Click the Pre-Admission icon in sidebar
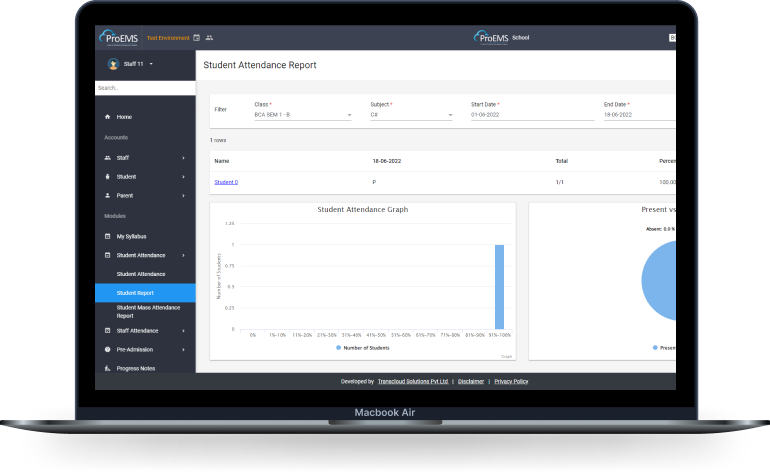 coord(108,350)
